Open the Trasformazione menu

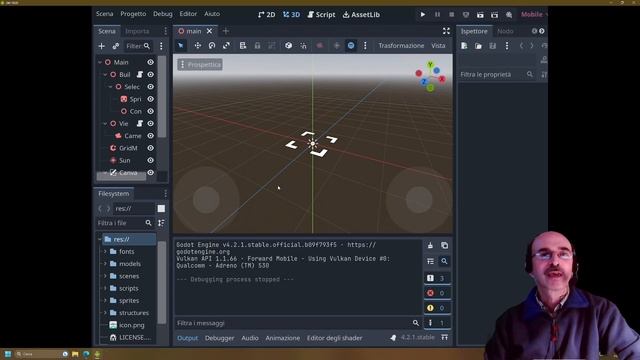(401, 46)
